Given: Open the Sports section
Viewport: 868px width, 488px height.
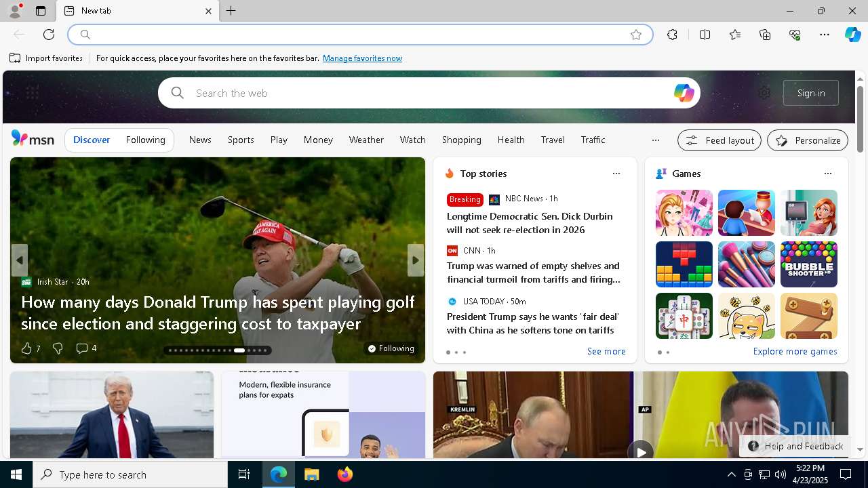Looking at the screenshot, I should [x=241, y=140].
